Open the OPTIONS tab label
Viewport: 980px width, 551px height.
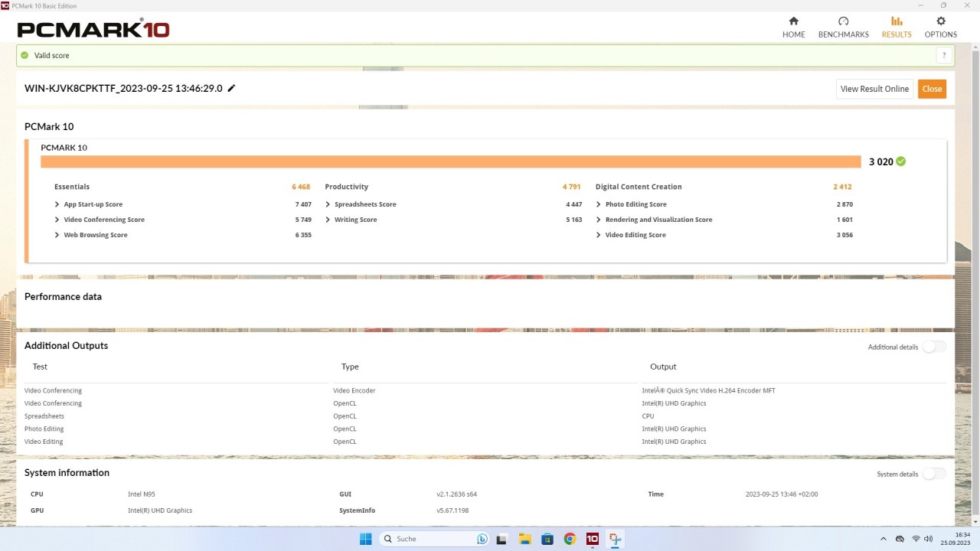tap(941, 34)
